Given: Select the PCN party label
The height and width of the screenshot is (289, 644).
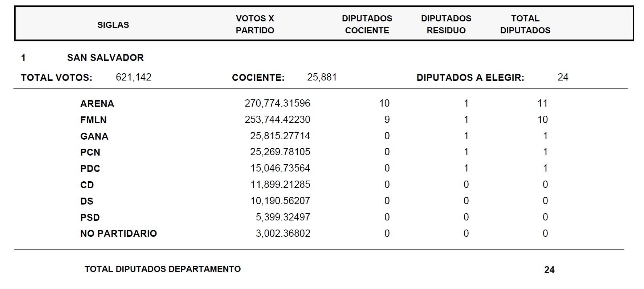Looking at the screenshot, I should [x=90, y=152].
